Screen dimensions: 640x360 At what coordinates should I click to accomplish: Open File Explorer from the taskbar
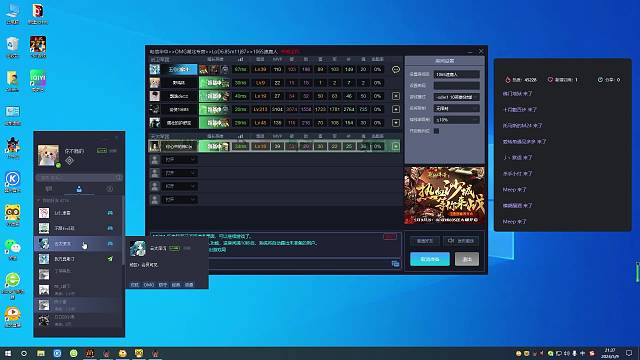coord(41,353)
